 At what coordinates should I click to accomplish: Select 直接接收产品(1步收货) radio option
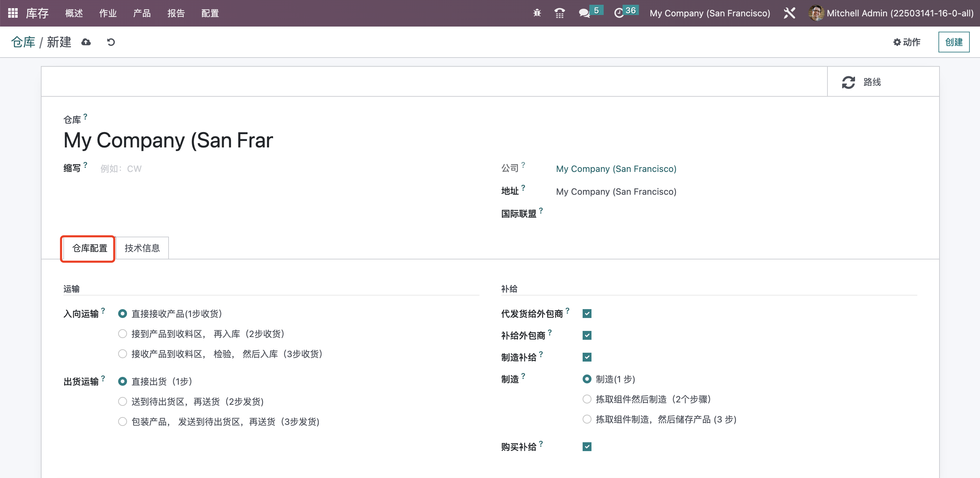(122, 314)
